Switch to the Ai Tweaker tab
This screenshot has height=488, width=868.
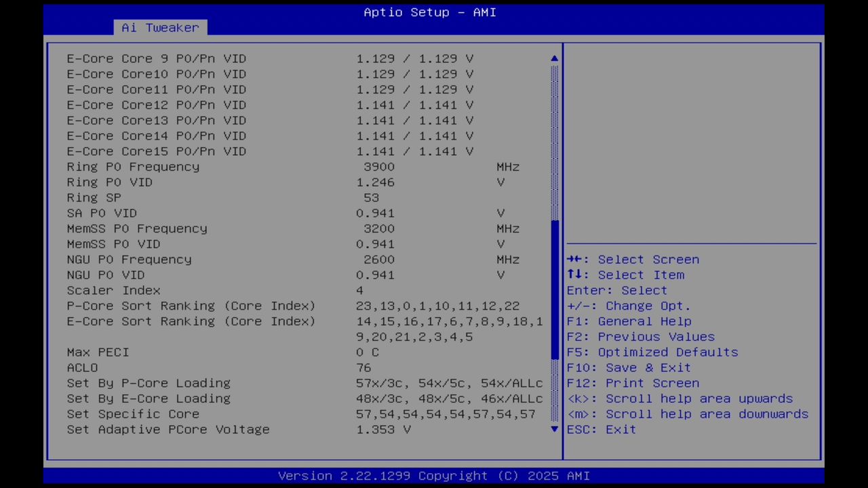pos(160,27)
